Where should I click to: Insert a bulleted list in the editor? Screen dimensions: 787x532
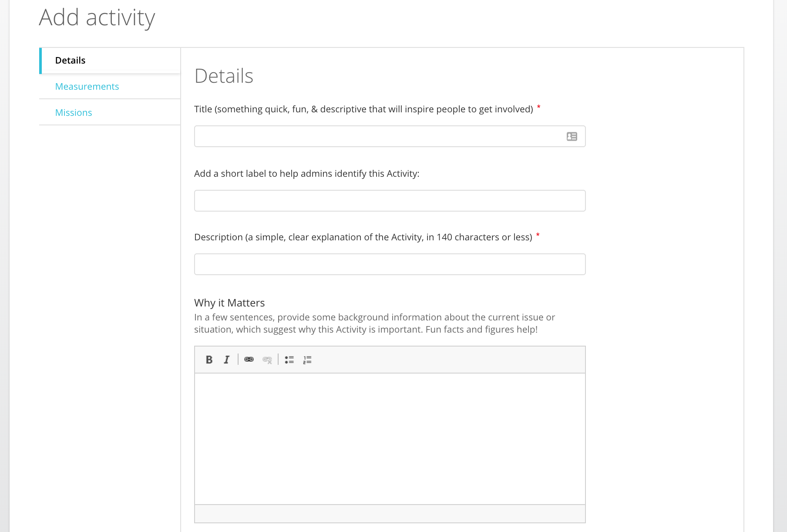(289, 360)
